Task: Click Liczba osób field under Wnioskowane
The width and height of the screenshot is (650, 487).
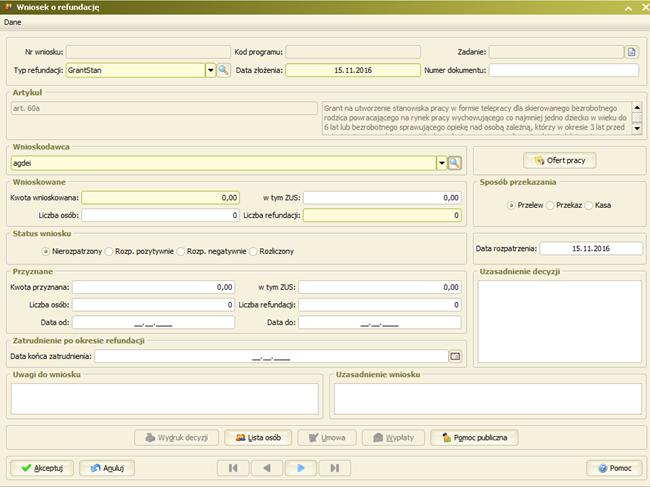Action: pos(160,215)
